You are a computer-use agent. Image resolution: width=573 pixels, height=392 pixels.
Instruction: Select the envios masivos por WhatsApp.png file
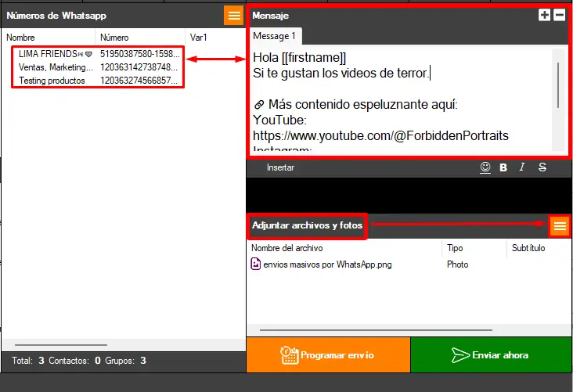click(x=327, y=264)
